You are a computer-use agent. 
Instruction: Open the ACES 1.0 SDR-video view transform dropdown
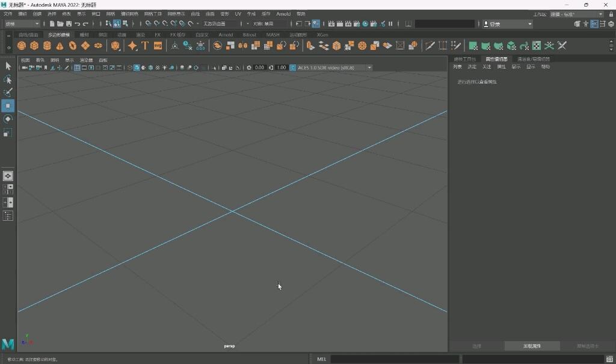pyautogui.click(x=334, y=67)
